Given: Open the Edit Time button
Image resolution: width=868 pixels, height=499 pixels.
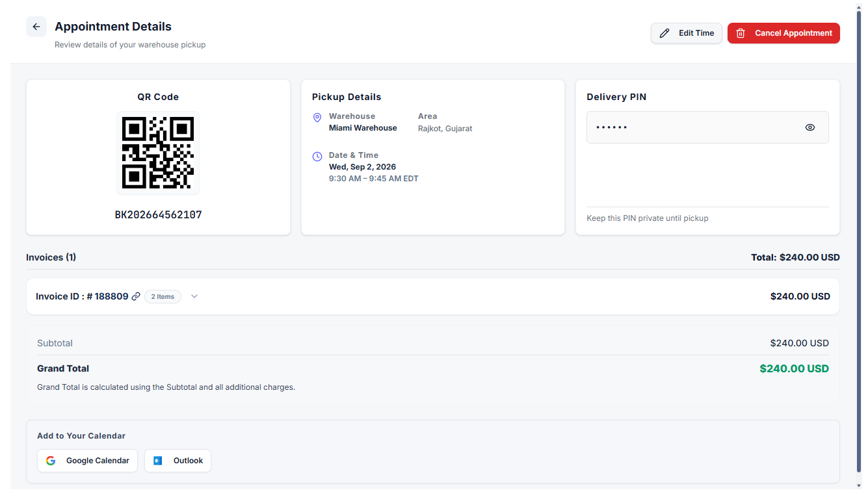Looking at the screenshot, I should pyautogui.click(x=687, y=33).
